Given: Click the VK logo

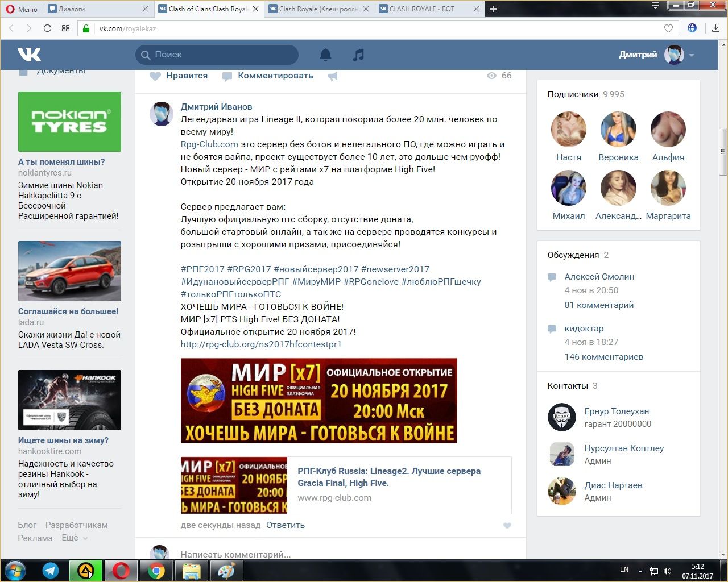Looking at the screenshot, I should point(29,55).
